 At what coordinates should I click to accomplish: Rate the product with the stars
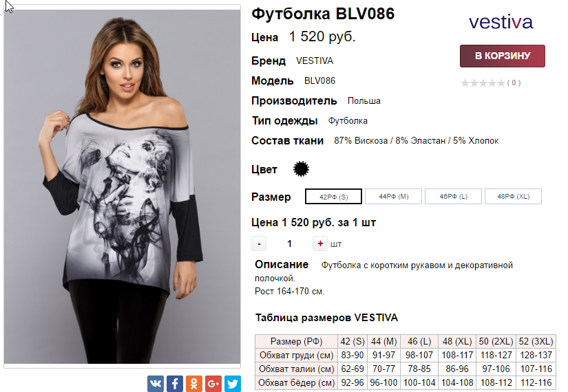(483, 83)
